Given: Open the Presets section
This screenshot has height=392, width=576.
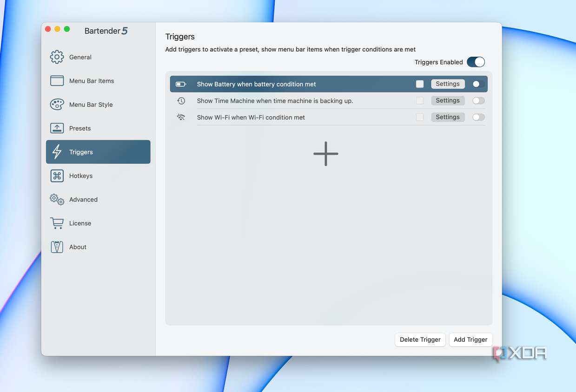Looking at the screenshot, I should click(x=80, y=128).
